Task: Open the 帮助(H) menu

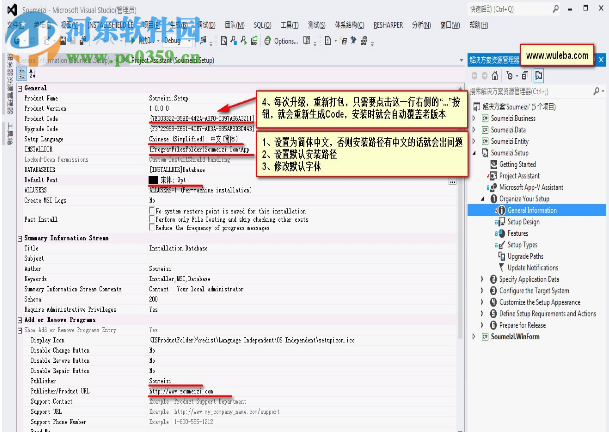Action: pos(478,25)
